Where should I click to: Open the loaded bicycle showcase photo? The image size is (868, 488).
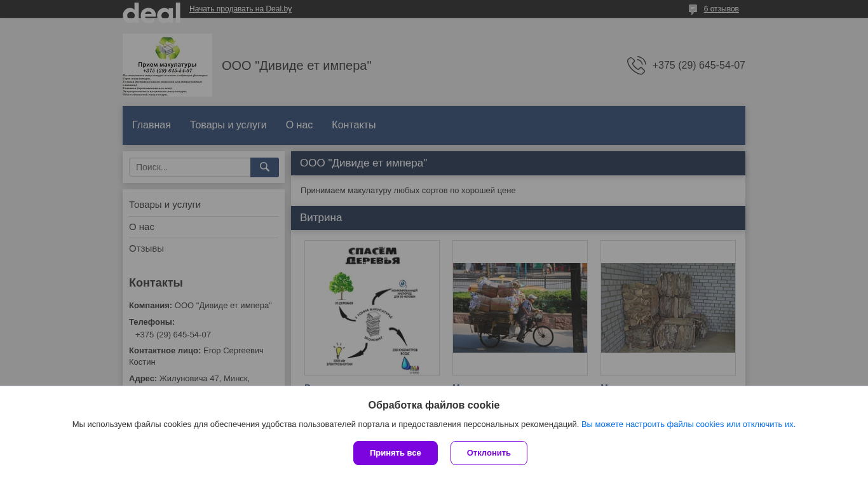coord(520,308)
